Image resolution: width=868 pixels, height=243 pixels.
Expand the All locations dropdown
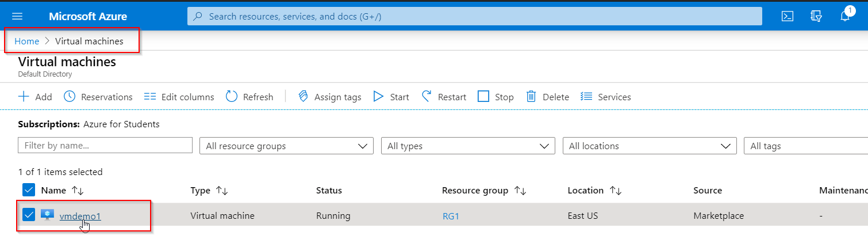(x=650, y=146)
